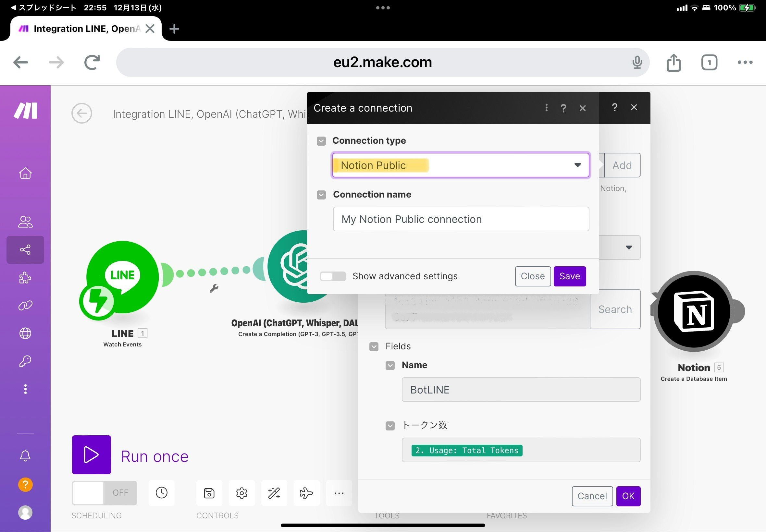Click the Templates puzzle piece icon

pos(25,277)
